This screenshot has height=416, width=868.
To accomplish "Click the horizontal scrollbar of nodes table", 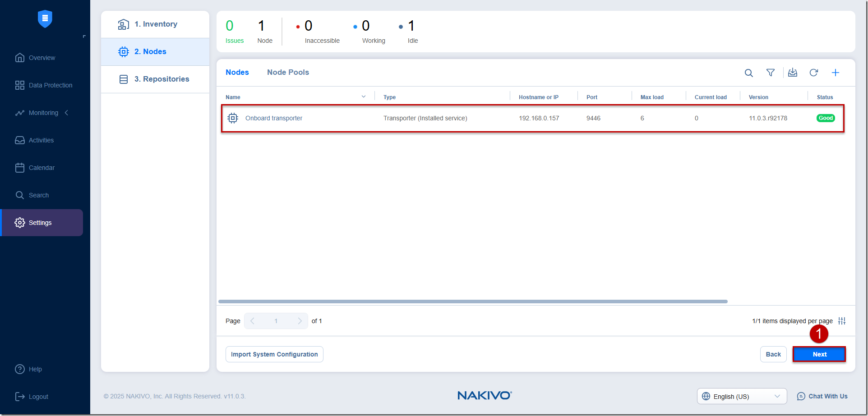I will [x=473, y=302].
